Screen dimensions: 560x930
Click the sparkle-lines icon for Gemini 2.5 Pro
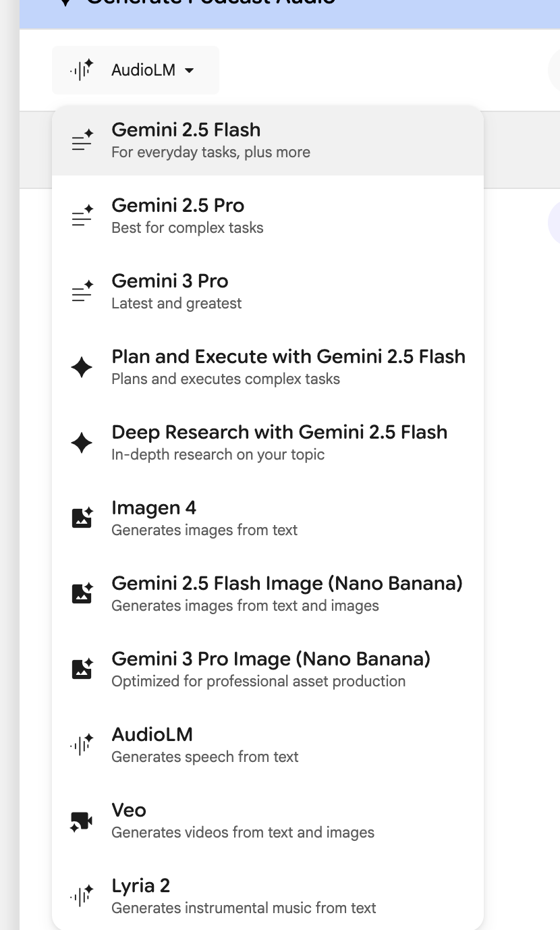tap(82, 217)
